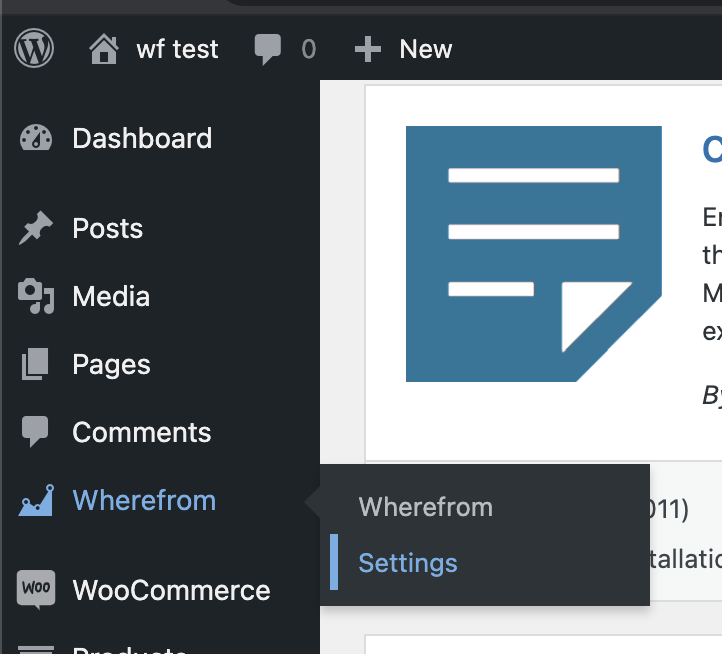722x654 pixels.
Task: Go to Posts in the sidebar
Action: [108, 229]
